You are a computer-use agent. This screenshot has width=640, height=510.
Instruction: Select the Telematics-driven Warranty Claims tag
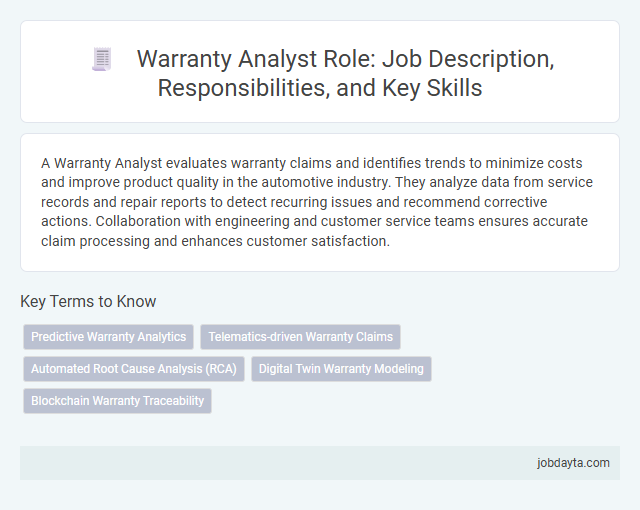pyautogui.click(x=300, y=337)
